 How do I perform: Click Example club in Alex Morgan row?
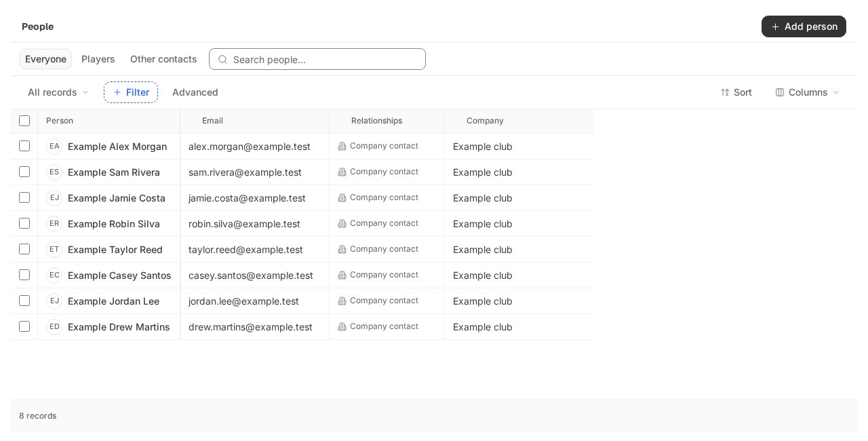(483, 147)
